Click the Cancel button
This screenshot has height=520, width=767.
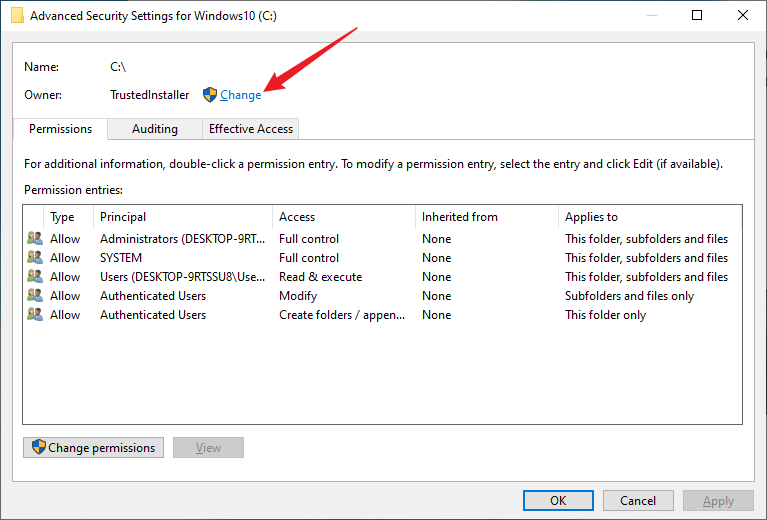pyautogui.click(x=638, y=500)
